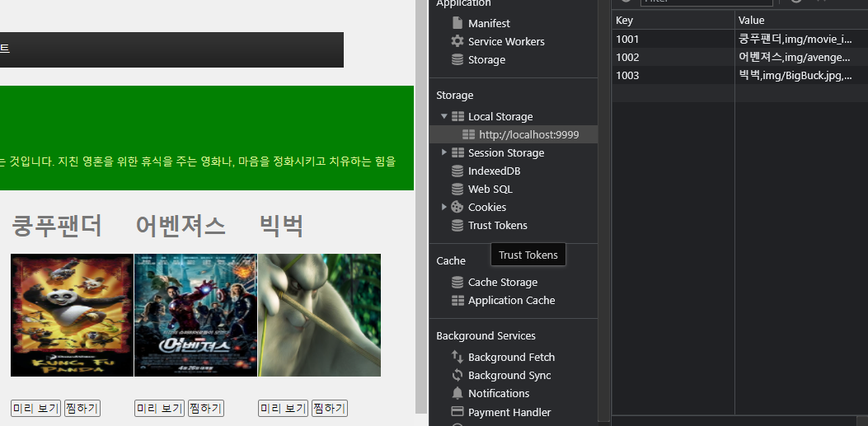
Task: Open the Payment Handler entry
Action: click(509, 412)
